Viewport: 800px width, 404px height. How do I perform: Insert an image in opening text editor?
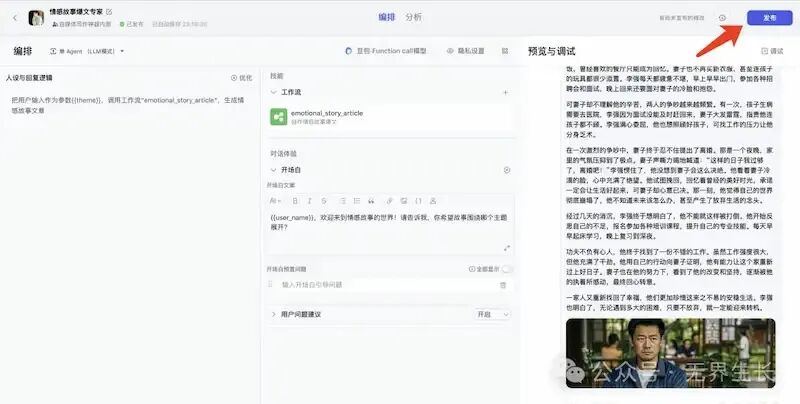[x=404, y=200]
